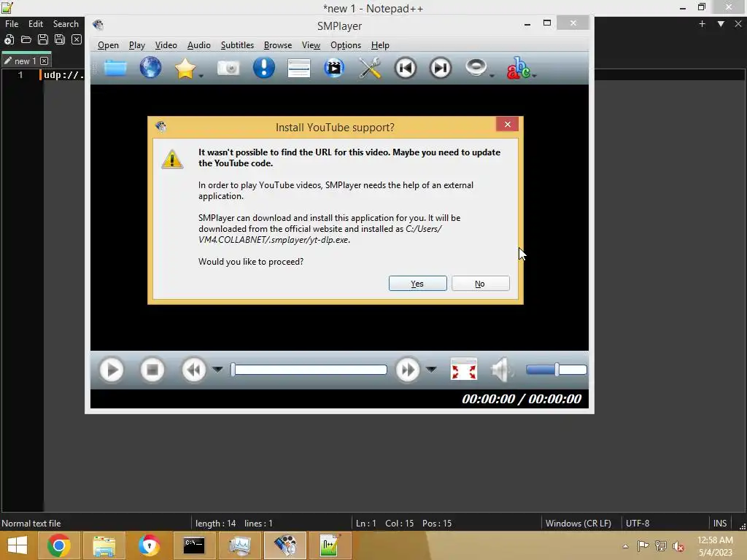Close the new 1 tab
The height and width of the screenshot is (560, 747).
point(44,61)
